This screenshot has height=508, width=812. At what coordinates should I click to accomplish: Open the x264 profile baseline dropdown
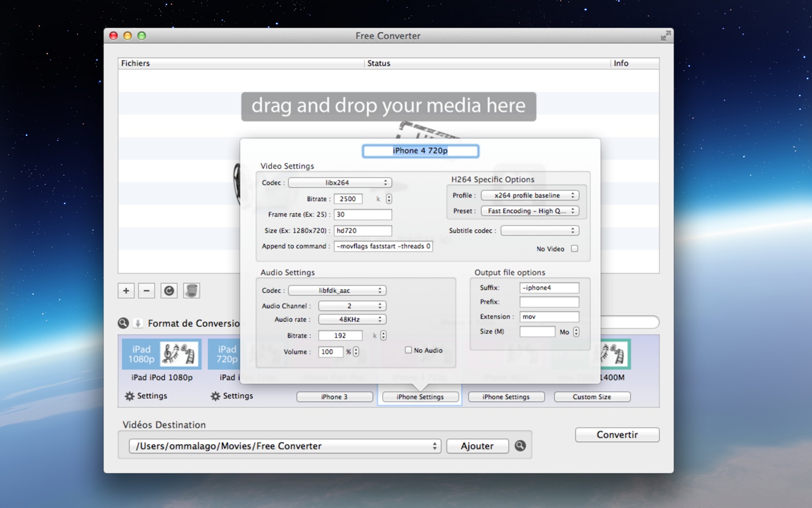pos(530,195)
